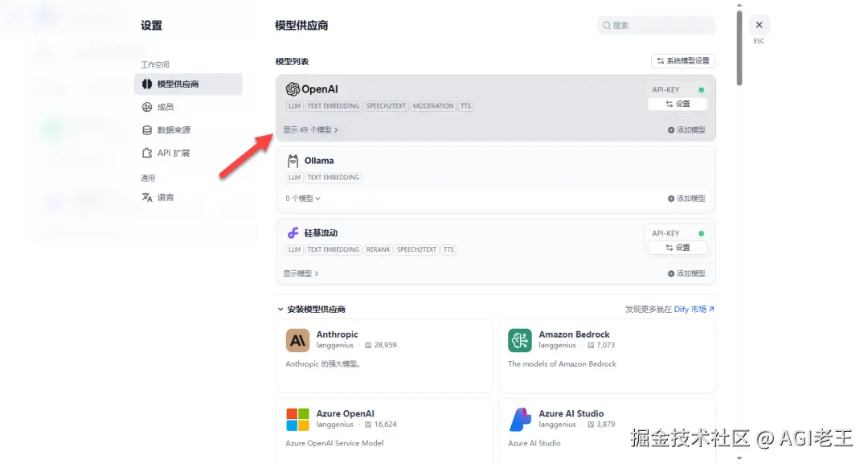Click the Anthropic provider logo

(298, 340)
